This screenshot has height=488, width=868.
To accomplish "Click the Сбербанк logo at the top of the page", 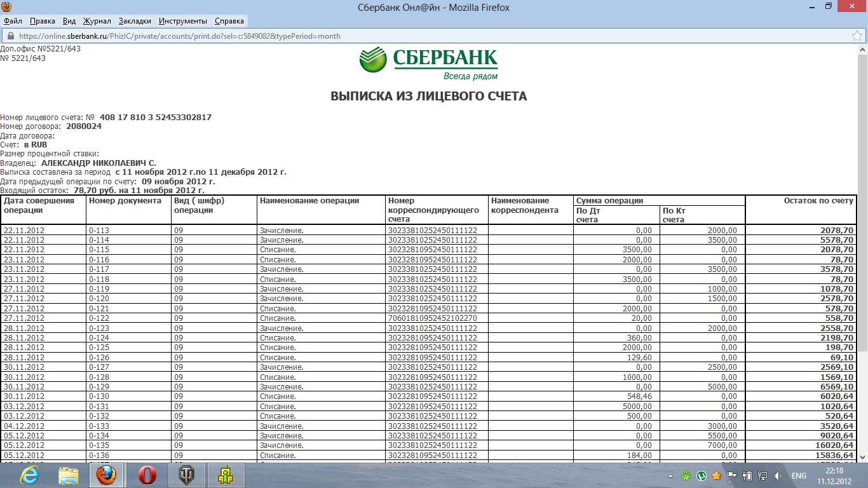I will tap(429, 64).
